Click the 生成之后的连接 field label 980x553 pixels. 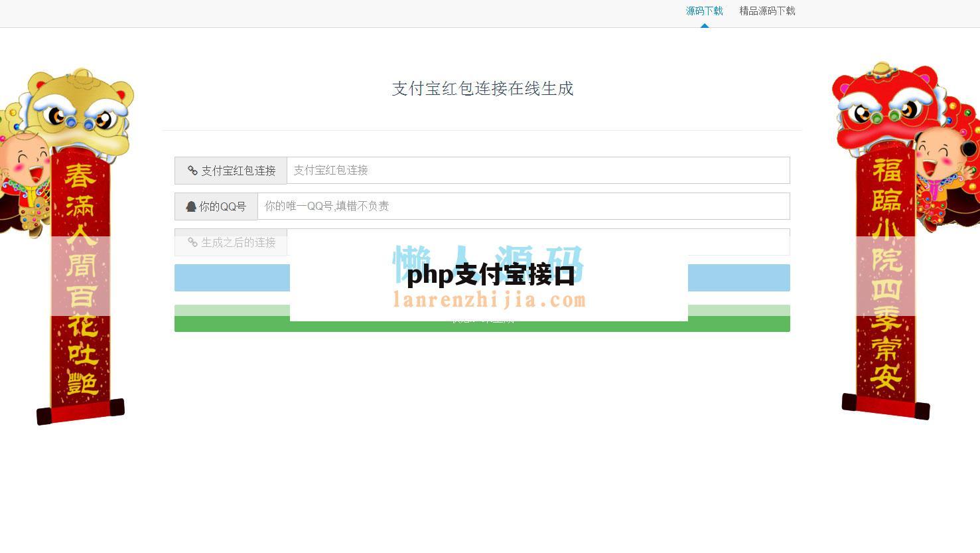(231, 242)
